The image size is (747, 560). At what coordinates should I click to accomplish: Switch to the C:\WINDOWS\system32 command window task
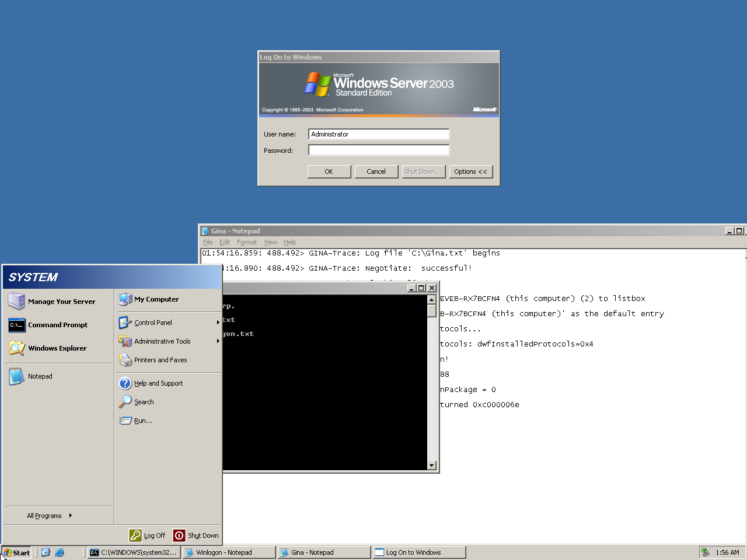click(134, 552)
